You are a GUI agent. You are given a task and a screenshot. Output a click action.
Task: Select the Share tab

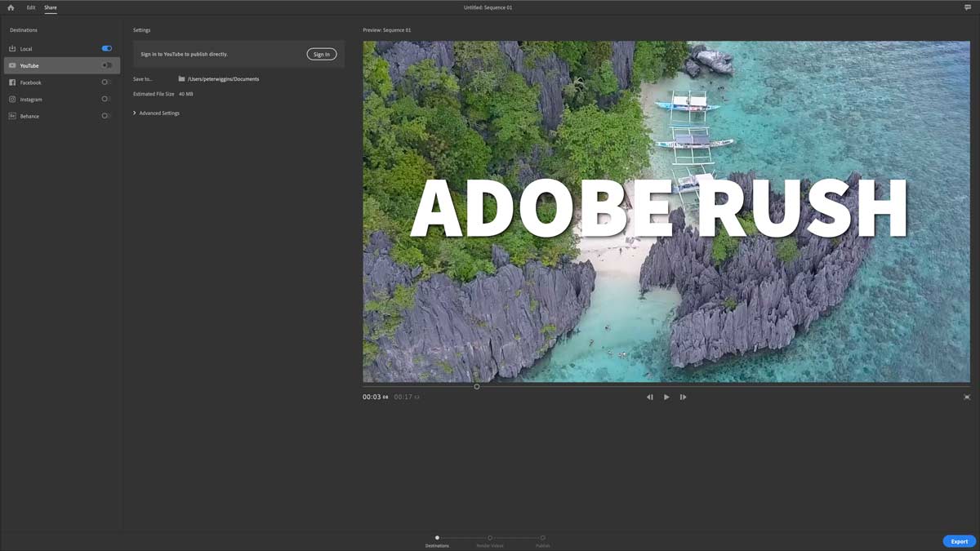pos(51,7)
